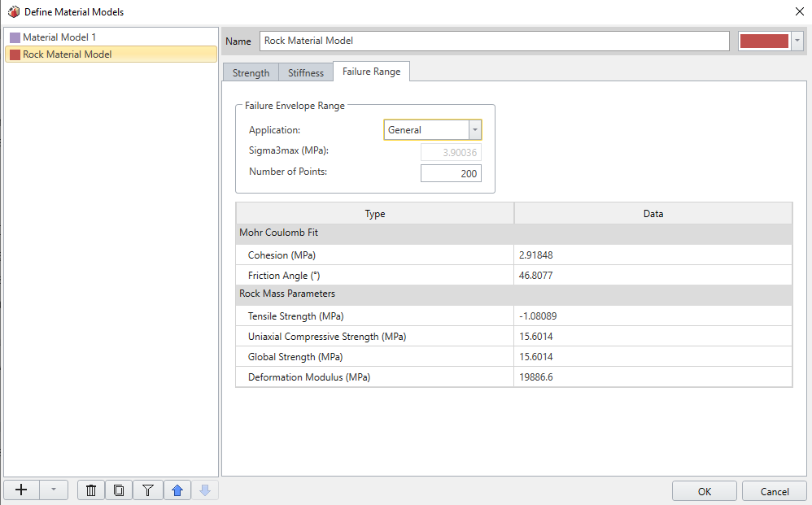Screen dimensions: 812x505
Task: Copy the selected material with duplicate icon
Action: [119, 490]
